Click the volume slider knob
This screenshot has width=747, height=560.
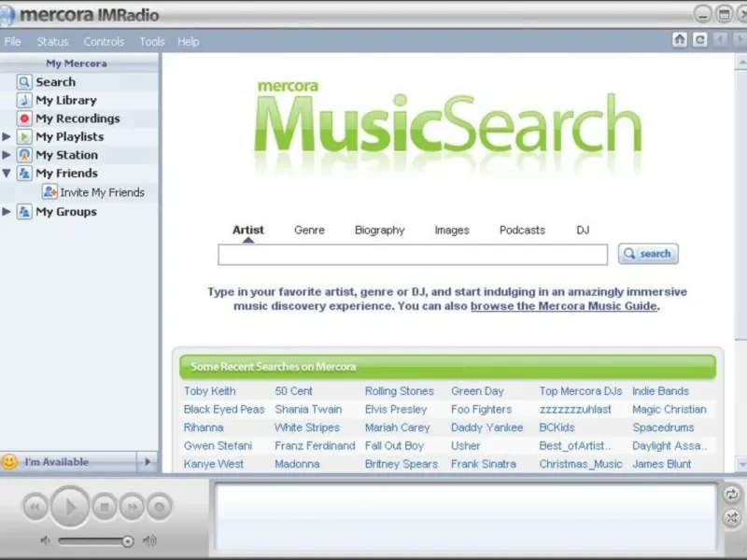click(127, 541)
